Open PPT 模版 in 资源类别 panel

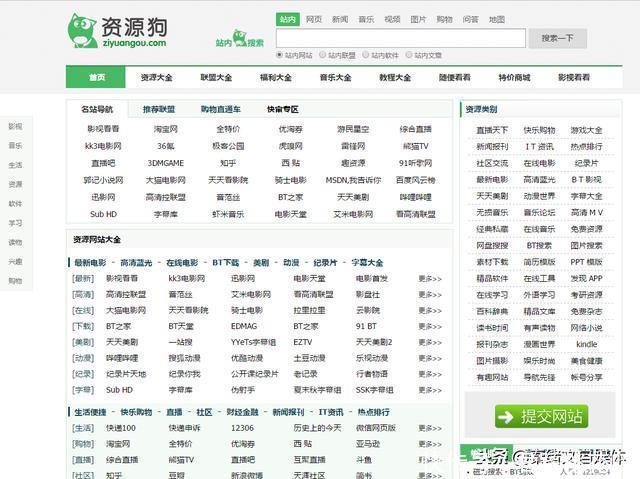click(587, 262)
